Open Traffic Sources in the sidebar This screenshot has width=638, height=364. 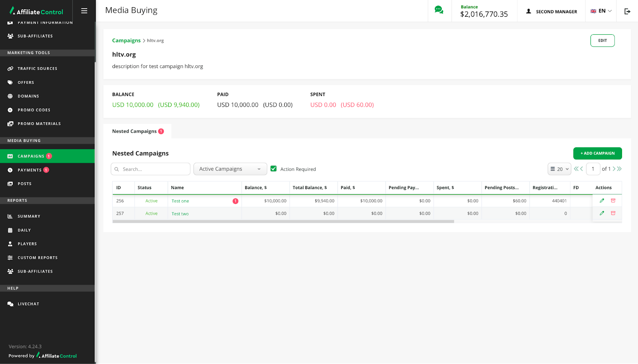click(x=37, y=68)
